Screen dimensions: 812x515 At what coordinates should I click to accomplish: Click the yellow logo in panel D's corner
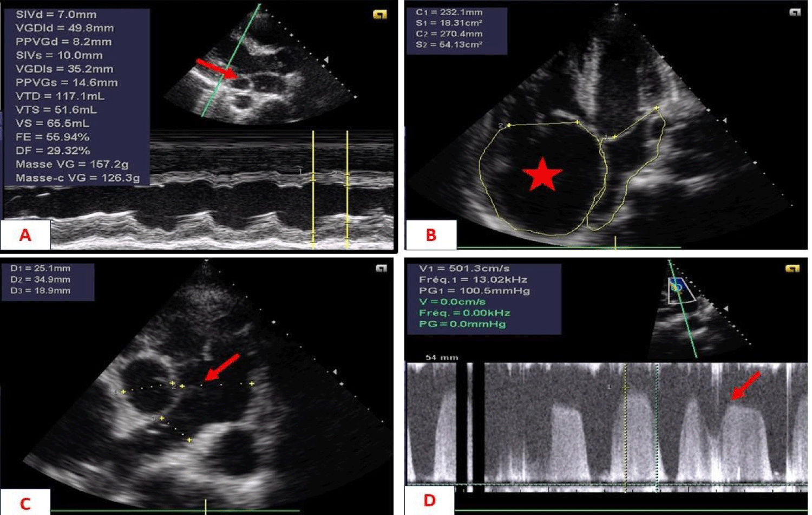pyautogui.click(x=792, y=268)
